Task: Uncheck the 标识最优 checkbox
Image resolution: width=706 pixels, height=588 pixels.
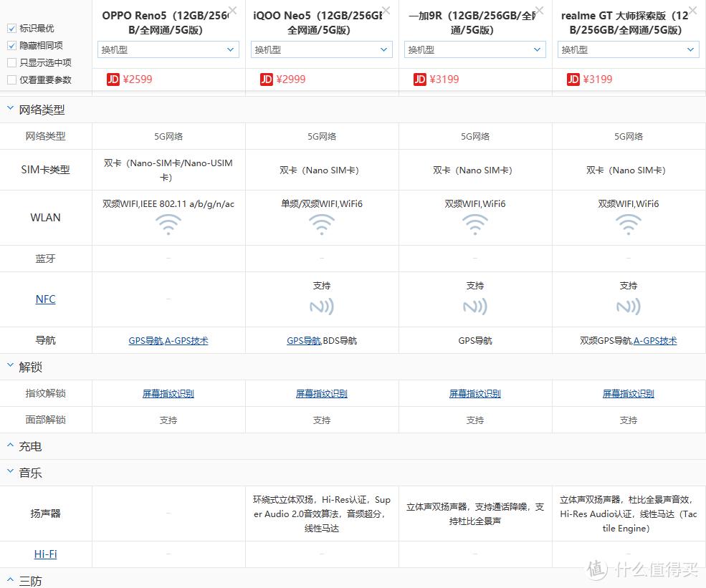Action: pos(11,28)
